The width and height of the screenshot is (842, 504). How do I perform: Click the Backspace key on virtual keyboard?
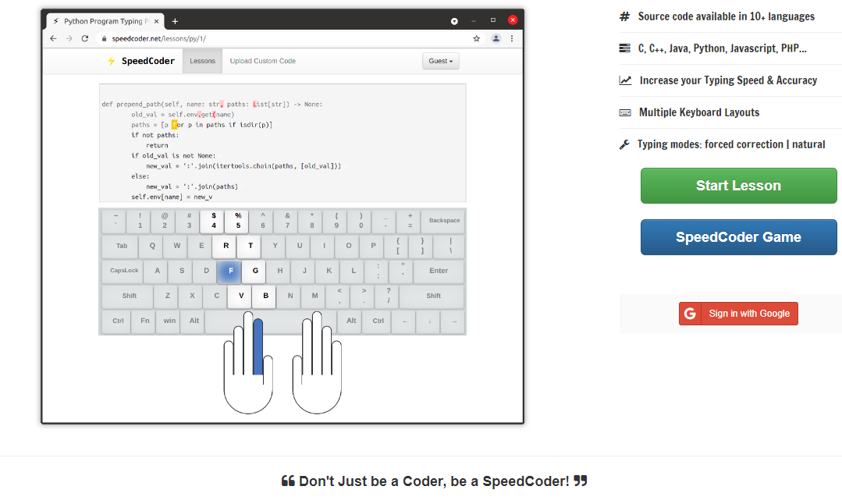tap(444, 221)
